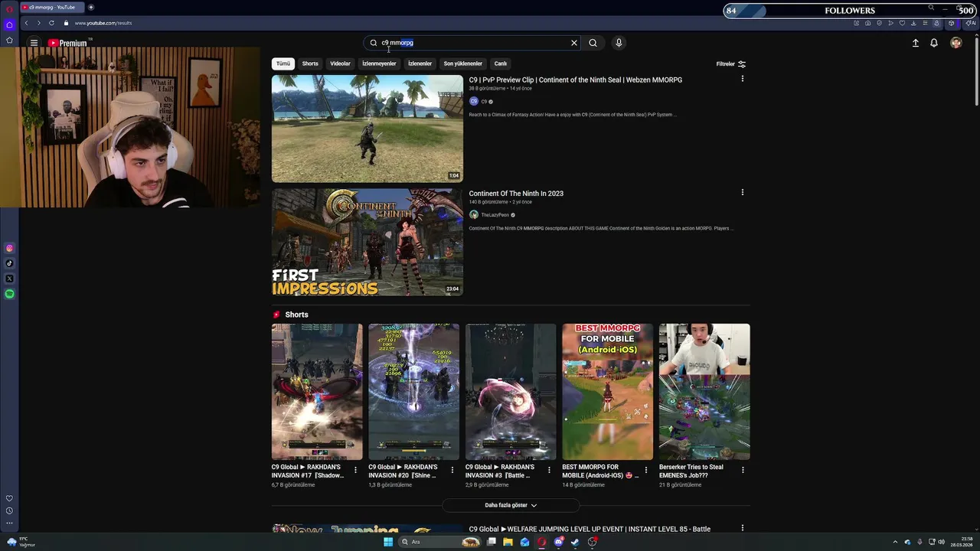Screen dimensions: 980x551
Task: Open the C9 PvP Preview Clip thumbnail
Action: tap(367, 129)
